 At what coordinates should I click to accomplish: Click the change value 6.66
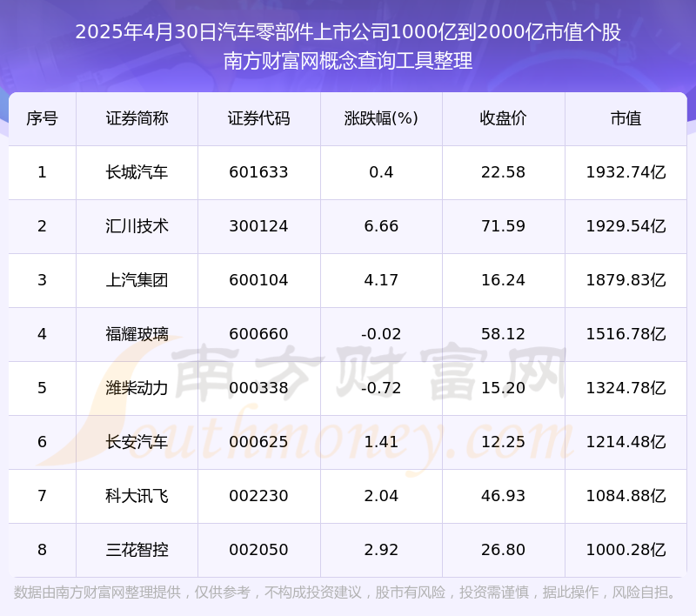(x=381, y=226)
